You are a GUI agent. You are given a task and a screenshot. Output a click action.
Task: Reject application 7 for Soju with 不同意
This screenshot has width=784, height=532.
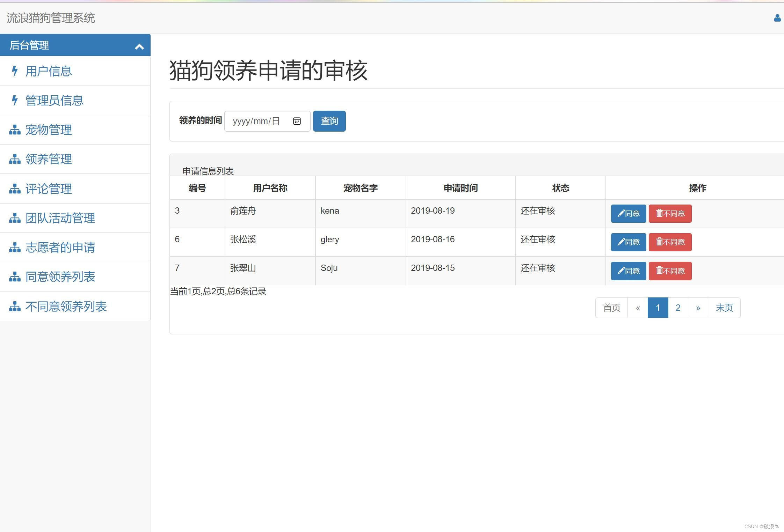coord(670,271)
